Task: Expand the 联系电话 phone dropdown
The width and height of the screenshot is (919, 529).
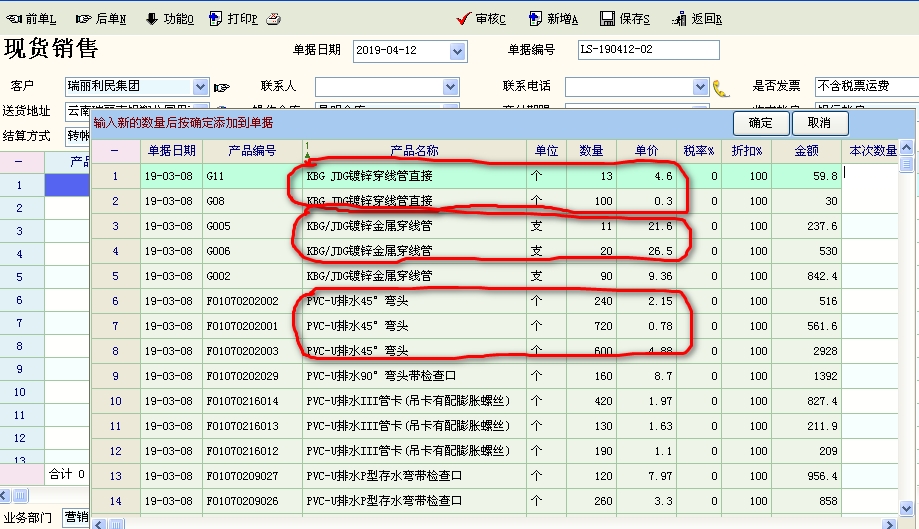Action: click(698, 87)
